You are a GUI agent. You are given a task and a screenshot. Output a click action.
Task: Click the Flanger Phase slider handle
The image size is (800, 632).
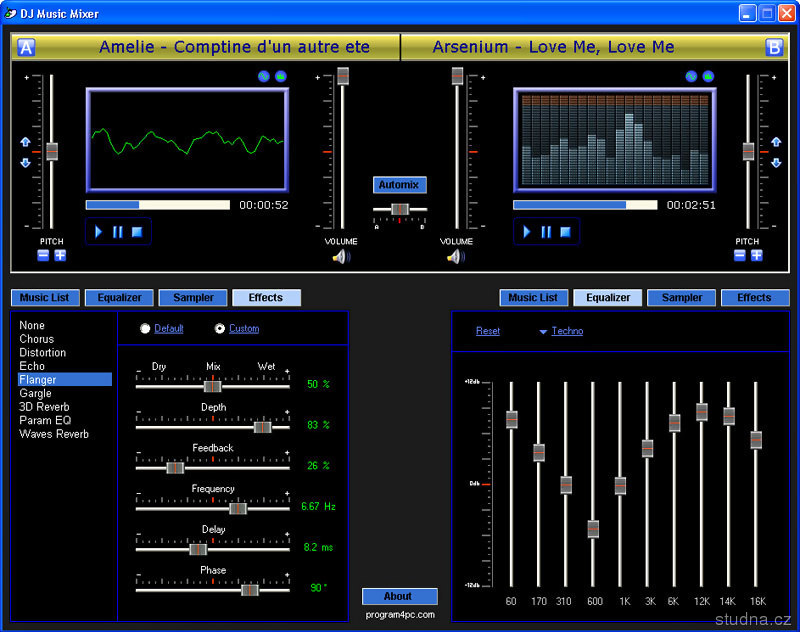click(x=250, y=590)
